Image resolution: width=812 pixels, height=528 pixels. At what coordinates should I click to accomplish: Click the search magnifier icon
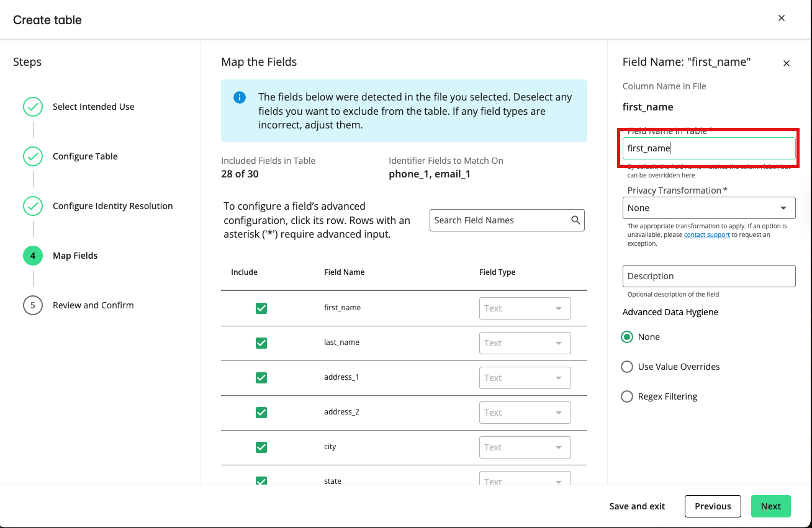tap(575, 220)
